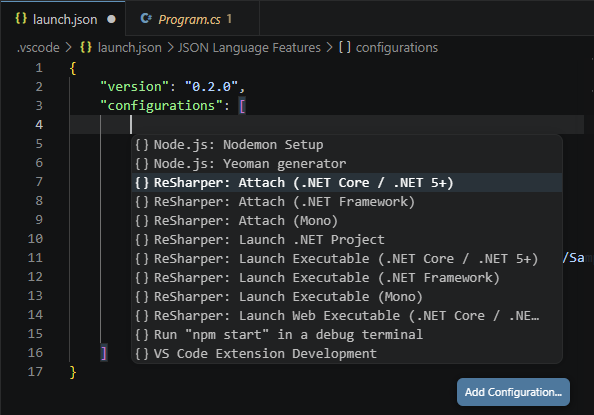Choose ReSharper: Attach (.NET Core / .NET 5+)
The height and width of the screenshot is (415, 594).
point(347,183)
